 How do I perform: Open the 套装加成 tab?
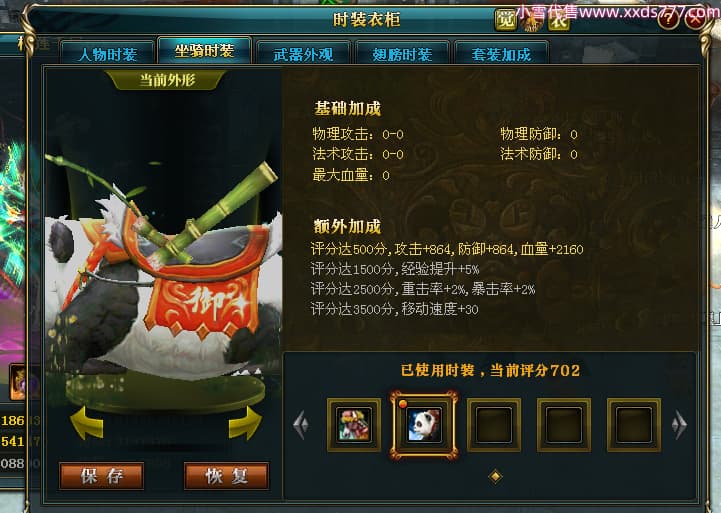click(x=501, y=53)
